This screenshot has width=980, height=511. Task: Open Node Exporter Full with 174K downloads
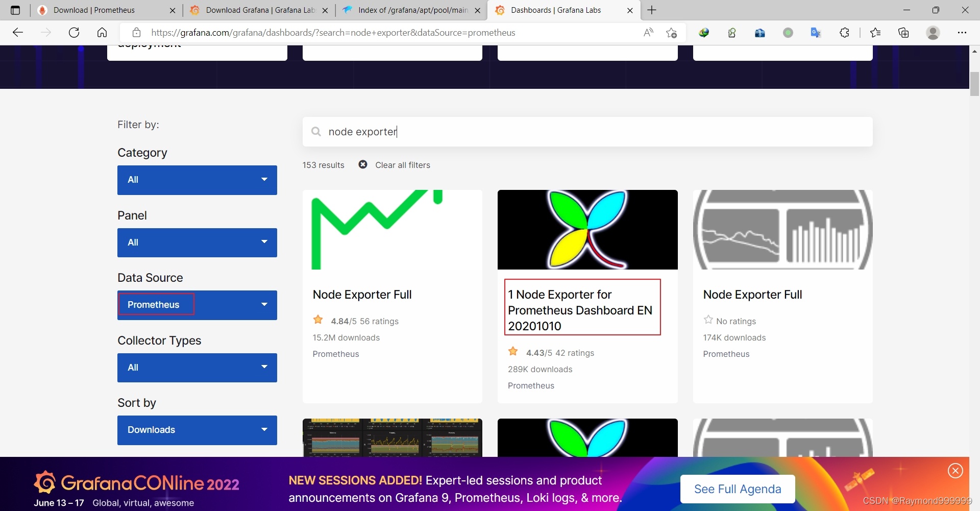752,295
